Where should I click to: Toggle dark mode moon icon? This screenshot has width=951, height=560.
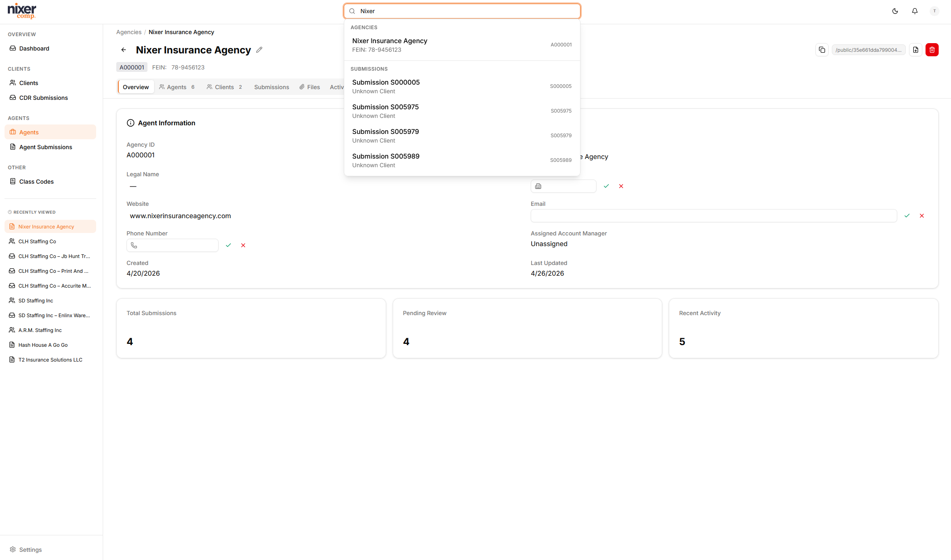pyautogui.click(x=895, y=11)
